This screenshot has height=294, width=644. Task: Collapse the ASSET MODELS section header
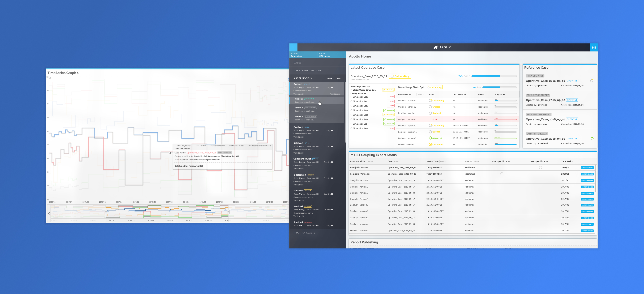coord(303,78)
